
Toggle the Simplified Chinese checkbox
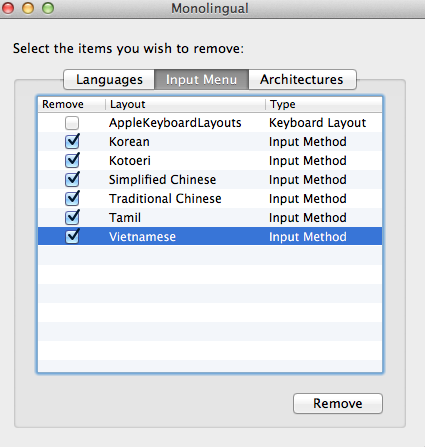(72, 180)
